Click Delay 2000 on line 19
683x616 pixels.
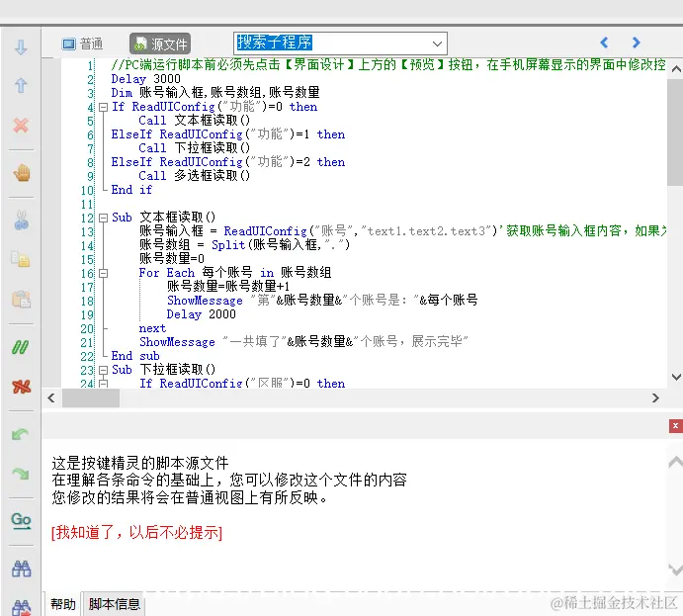pos(202,314)
